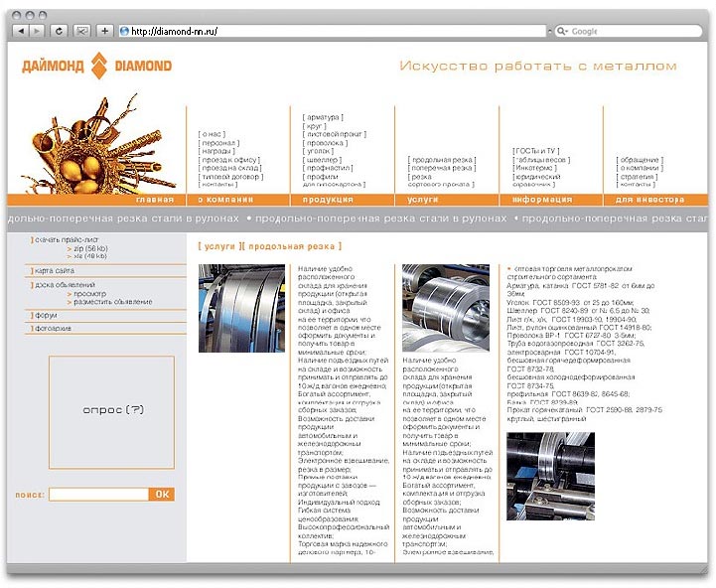Click the browser Back arrow button
Image resolution: width=716 pixels, height=588 pixels.
20,31
